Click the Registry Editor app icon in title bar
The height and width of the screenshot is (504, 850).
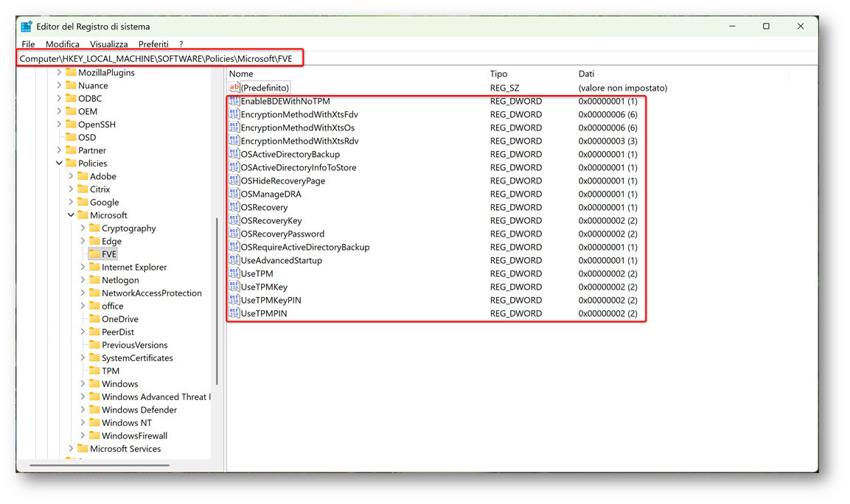27,27
